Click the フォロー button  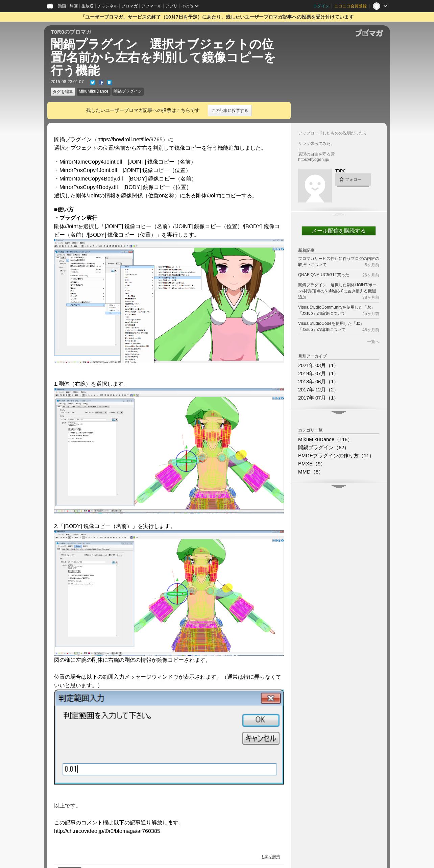[353, 179]
